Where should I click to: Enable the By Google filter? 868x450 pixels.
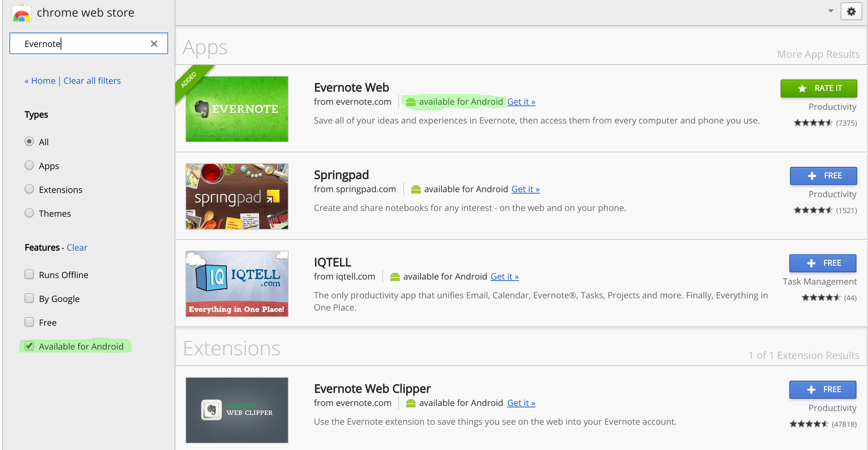tap(29, 298)
